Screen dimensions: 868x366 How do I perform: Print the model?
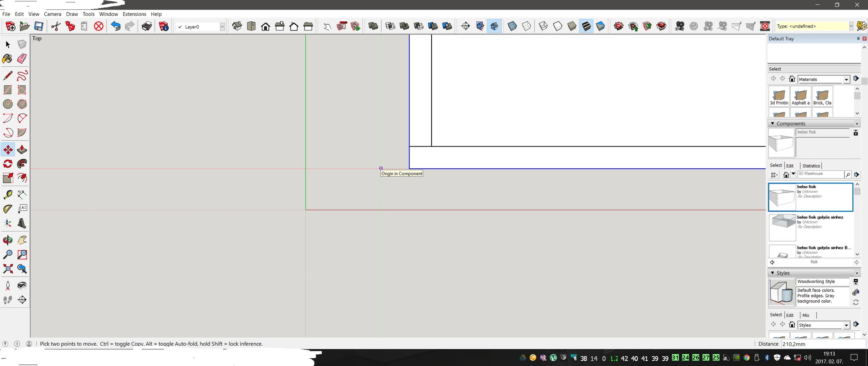pos(147,26)
